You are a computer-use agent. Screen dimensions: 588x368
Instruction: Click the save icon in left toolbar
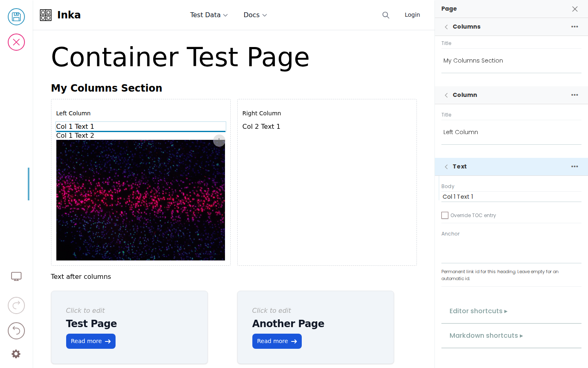[x=16, y=17]
